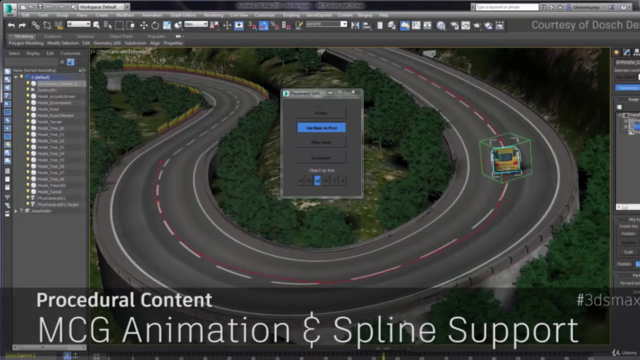Open the Animation menu
The height and width of the screenshot is (360, 640).
(x=152, y=15)
